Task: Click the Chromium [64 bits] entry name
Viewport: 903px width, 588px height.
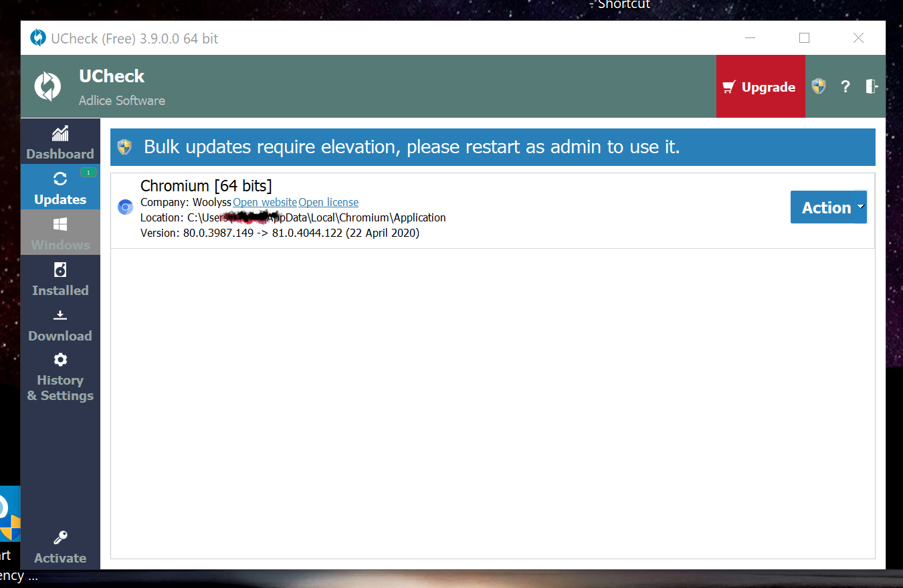Action: point(206,186)
